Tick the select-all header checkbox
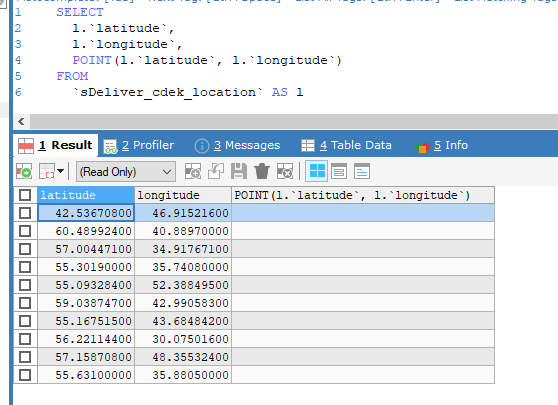The height and width of the screenshot is (405, 558). point(25,195)
